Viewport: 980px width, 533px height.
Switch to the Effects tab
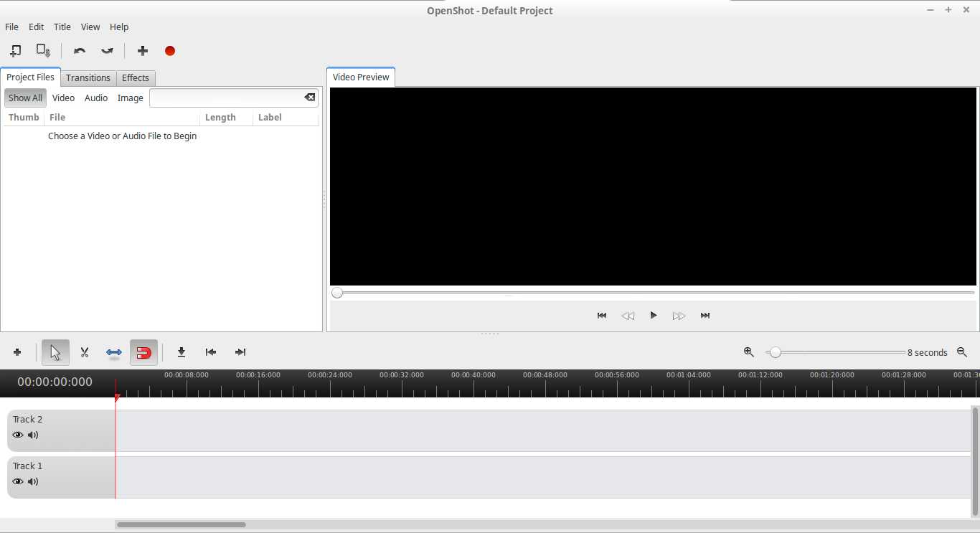[136, 77]
